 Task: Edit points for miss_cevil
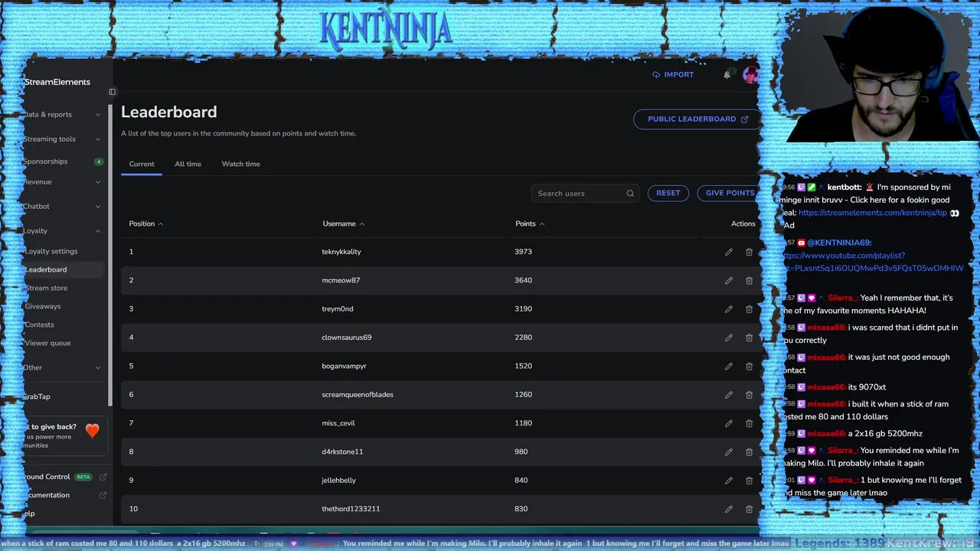pos(728,423)
